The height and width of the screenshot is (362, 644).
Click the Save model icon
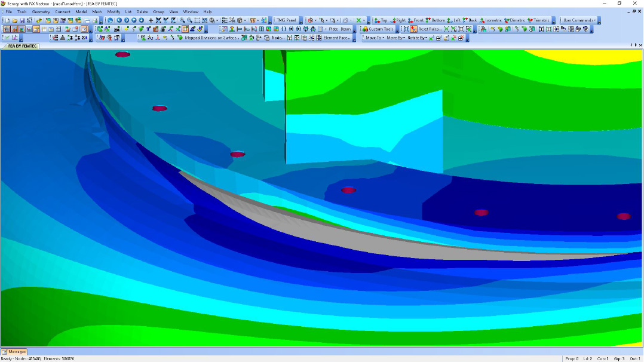point(22,20)
